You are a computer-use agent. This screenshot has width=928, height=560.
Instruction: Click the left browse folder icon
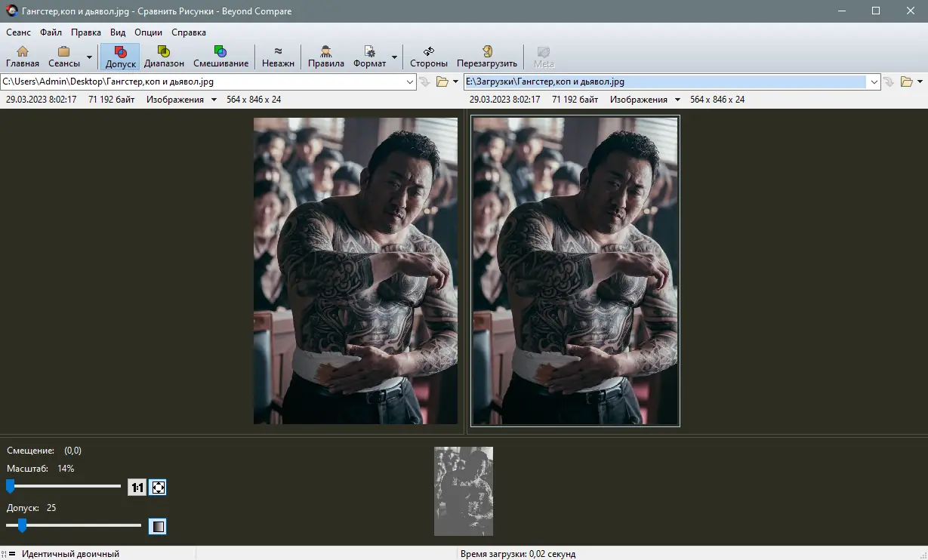(442, 82)
